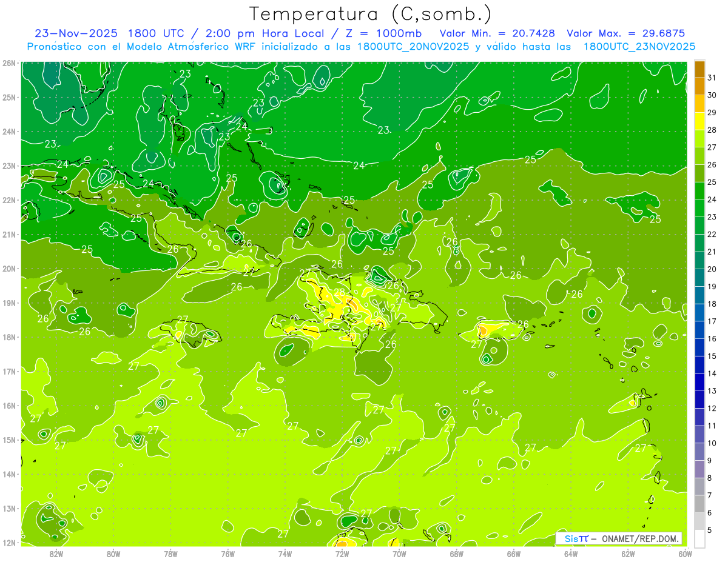Click the colorbar label '20'
This screenshot has width=728, height=562.
pyautogui.click(x=712, y=269)
